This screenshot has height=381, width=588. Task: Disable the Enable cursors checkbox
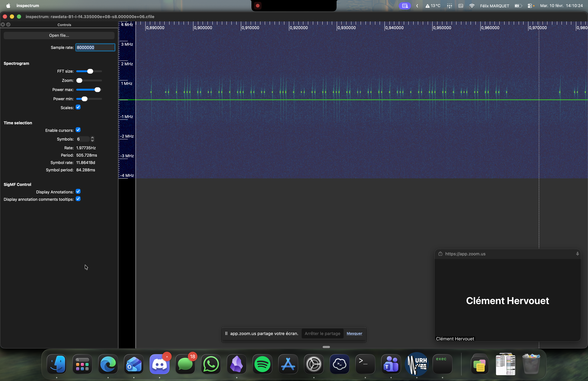point(78,130)
